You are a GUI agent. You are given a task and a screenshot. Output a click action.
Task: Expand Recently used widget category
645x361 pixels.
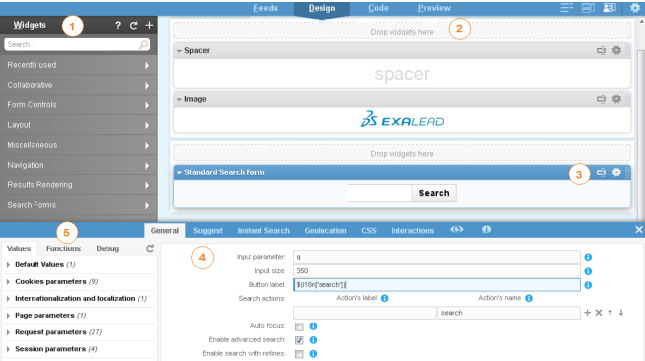79,65
